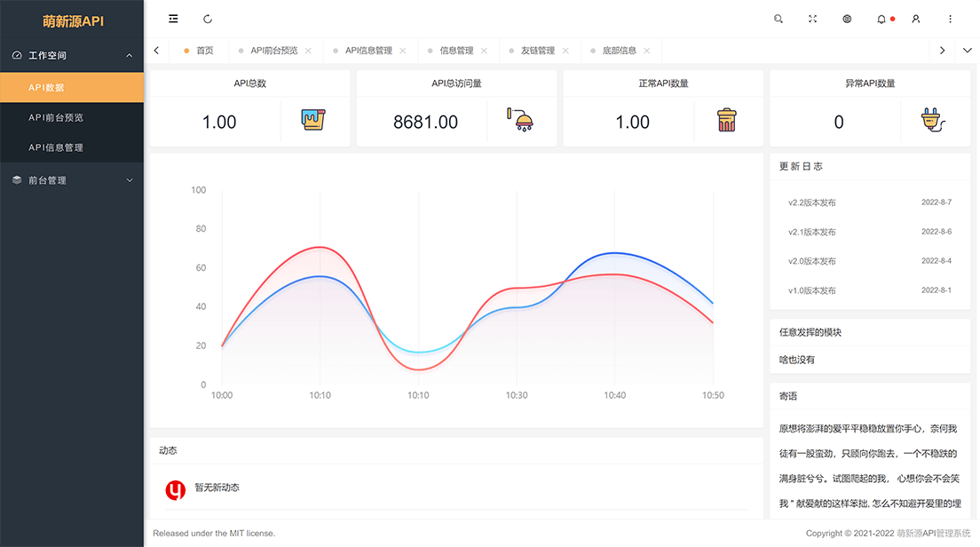Viewport: 980px width, 547px height.
Task: Open the v2.2版本发布 changelog entry
Action: [812, 202]
